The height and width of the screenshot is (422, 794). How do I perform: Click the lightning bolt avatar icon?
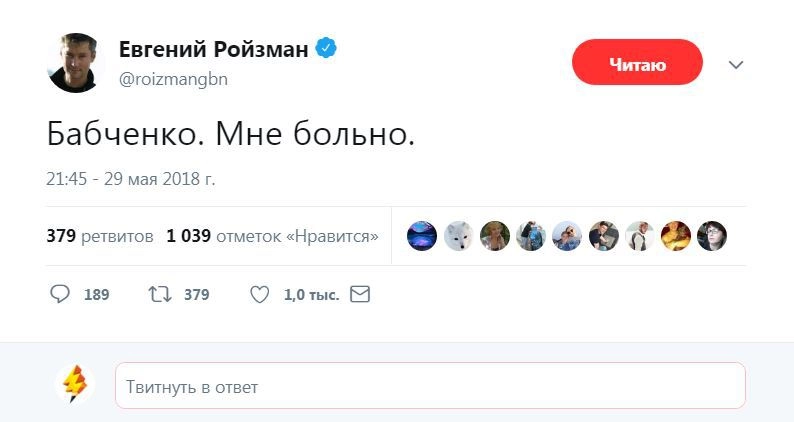[75, 384]
